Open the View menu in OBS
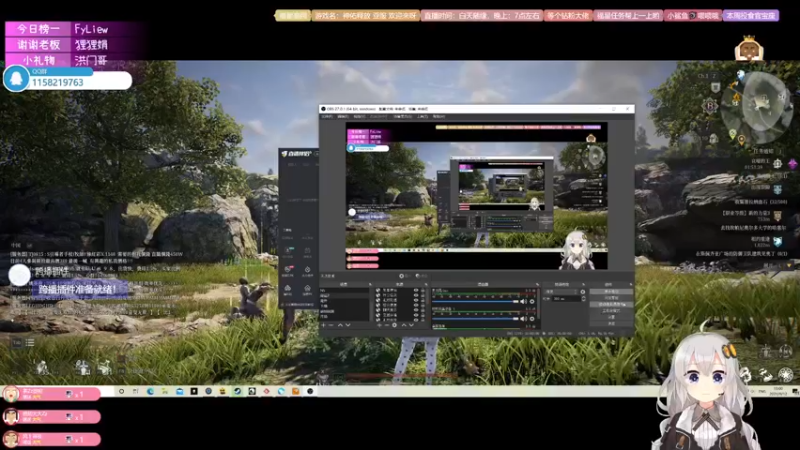 coord(359,116)
